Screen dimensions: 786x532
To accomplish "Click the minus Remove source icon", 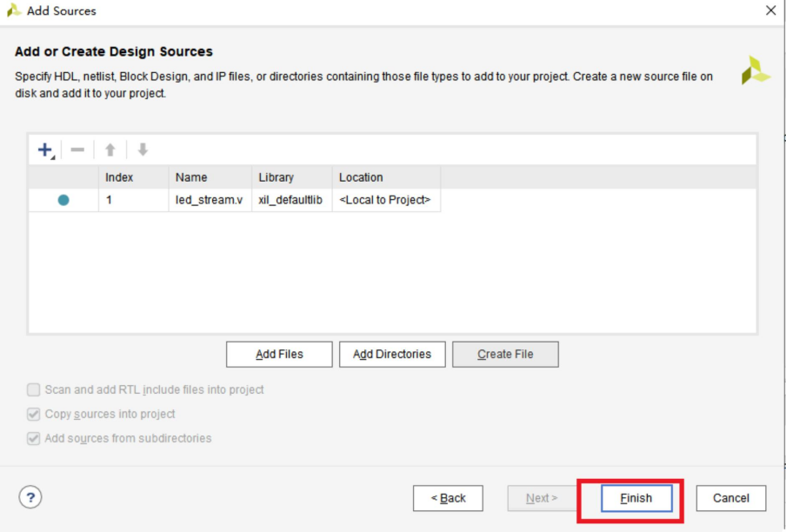I will click(x=77, y=150).
